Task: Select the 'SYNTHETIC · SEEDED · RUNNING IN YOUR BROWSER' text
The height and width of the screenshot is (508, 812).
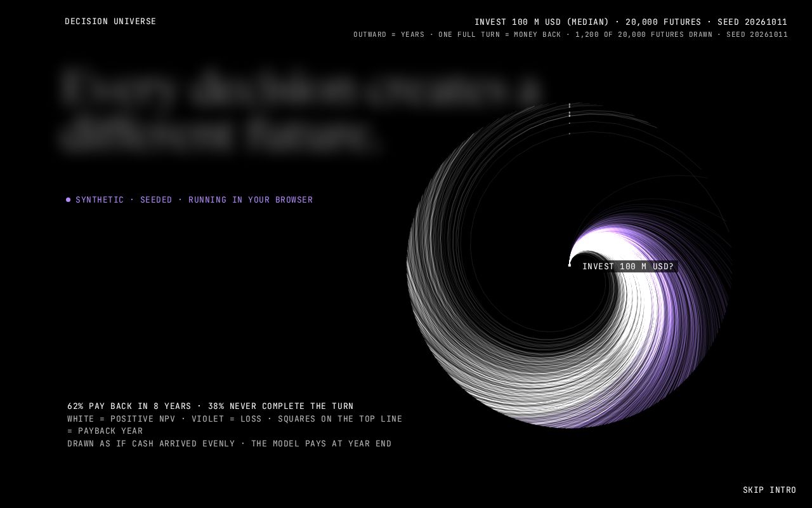Action: (194, 200)
